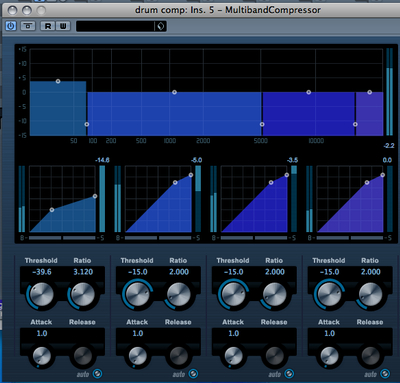400x383 pixels.
Task: Click band 4 Release knob
Action: point(370,356)
